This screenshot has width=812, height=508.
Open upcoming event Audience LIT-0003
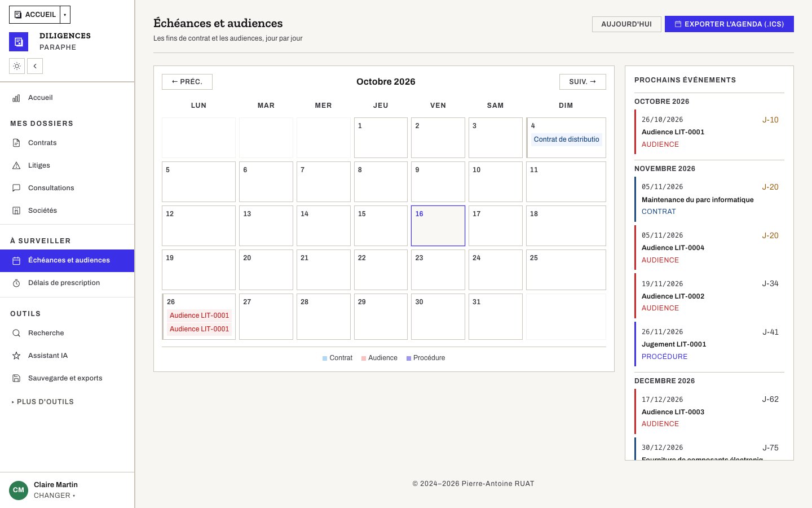709,411
